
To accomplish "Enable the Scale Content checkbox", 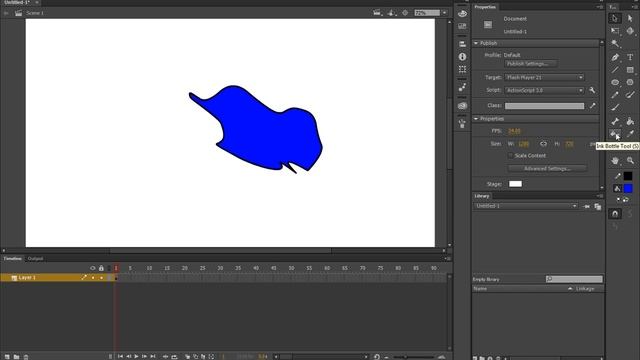I will point(510,156).
